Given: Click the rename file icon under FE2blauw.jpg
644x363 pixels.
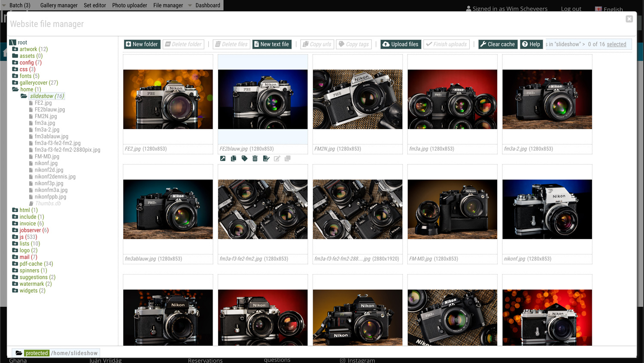Looking at the screenshot, I should click(x=266, y=159).
